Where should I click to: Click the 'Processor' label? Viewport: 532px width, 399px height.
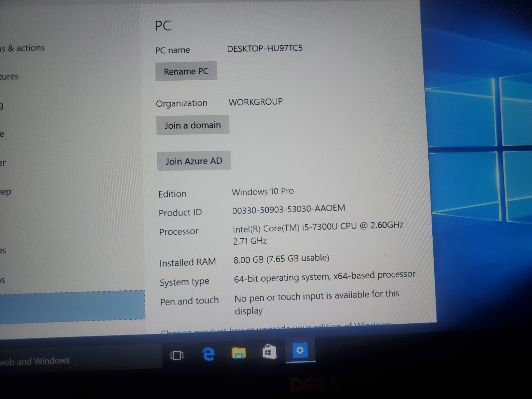179,231
